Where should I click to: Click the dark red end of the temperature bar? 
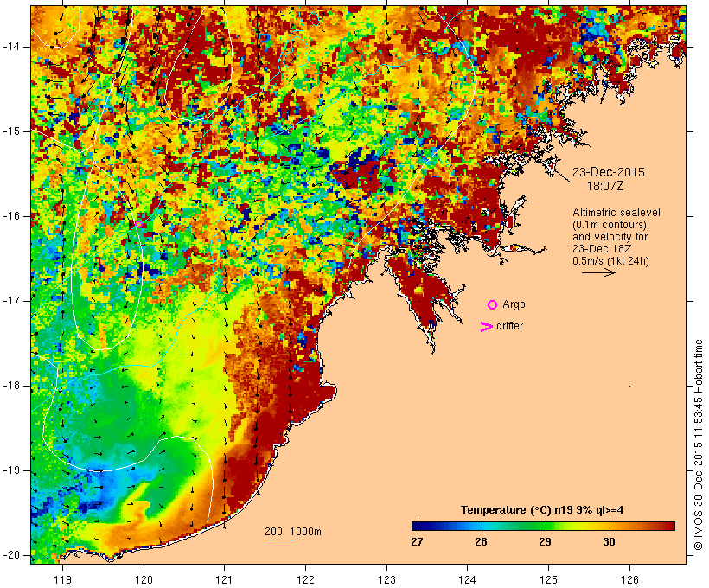click(670, 526)
